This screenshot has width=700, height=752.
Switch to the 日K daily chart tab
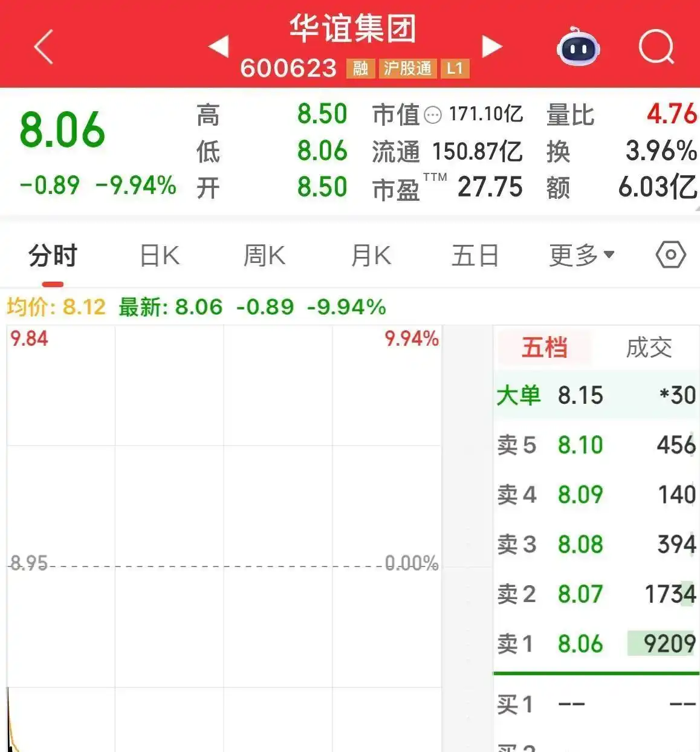tap(158, 255)
